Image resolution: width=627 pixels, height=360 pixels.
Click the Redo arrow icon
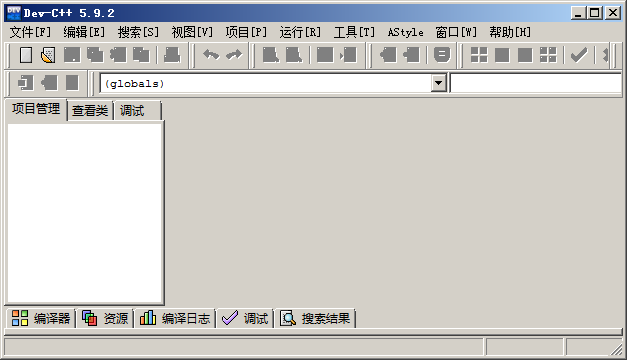[x=234, y=55]
